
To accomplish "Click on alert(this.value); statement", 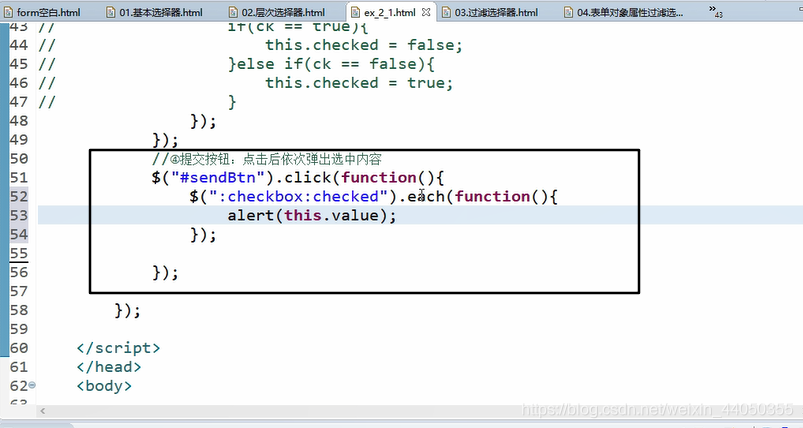I will click(x=312, y=216).
